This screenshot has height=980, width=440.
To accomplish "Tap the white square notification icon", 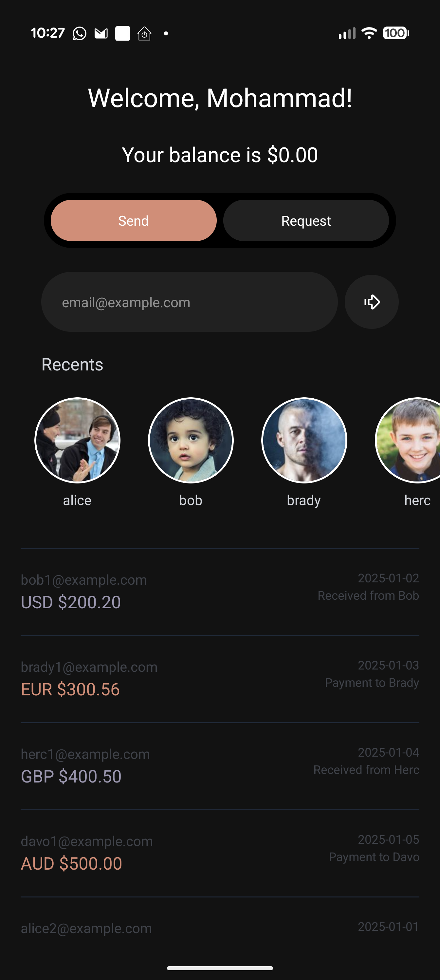I will (x=122, y=33).
